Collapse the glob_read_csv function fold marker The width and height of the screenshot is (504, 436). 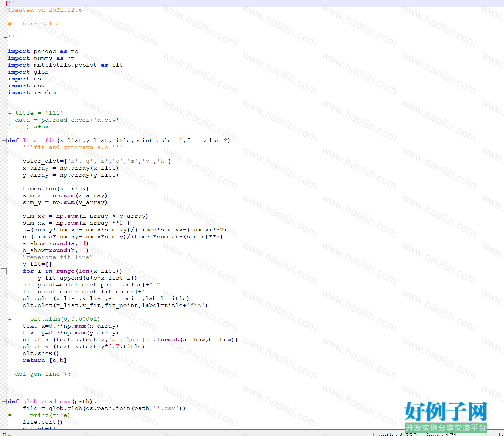(x=4, y=401)
